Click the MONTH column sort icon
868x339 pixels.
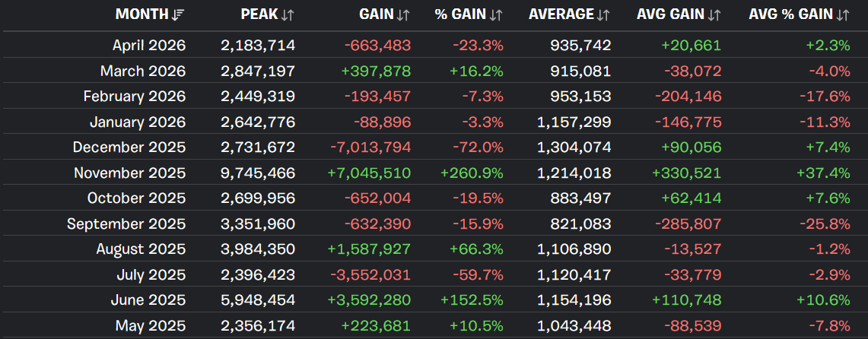(x=178, y=15)
